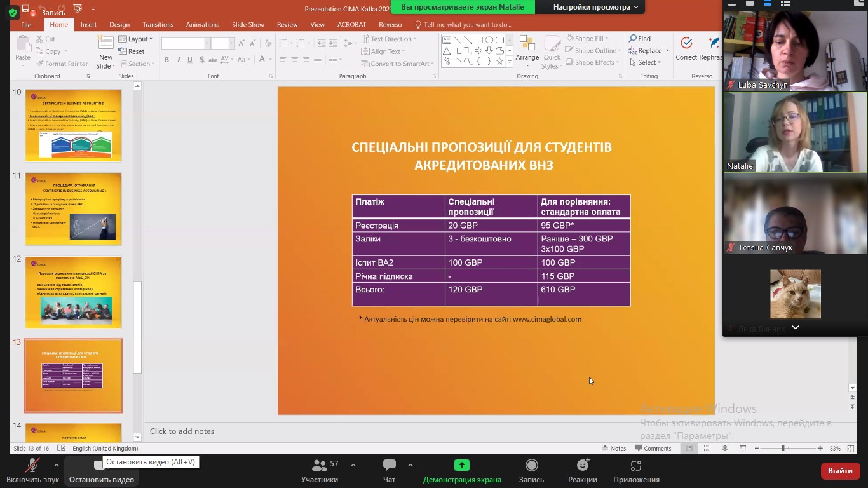Select slide 12 thumbnail
This screenshot has width=868, height=488.
click(73, 292)
